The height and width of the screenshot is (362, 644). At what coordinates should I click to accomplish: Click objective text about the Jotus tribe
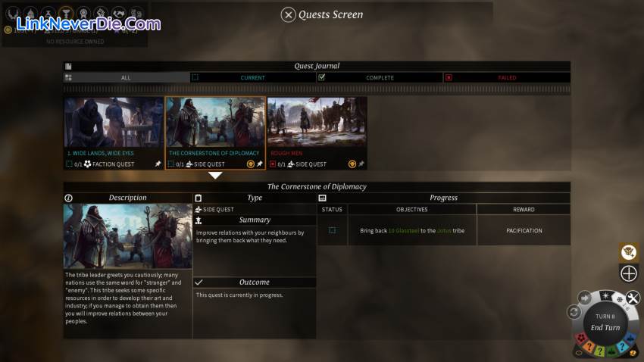412,231
